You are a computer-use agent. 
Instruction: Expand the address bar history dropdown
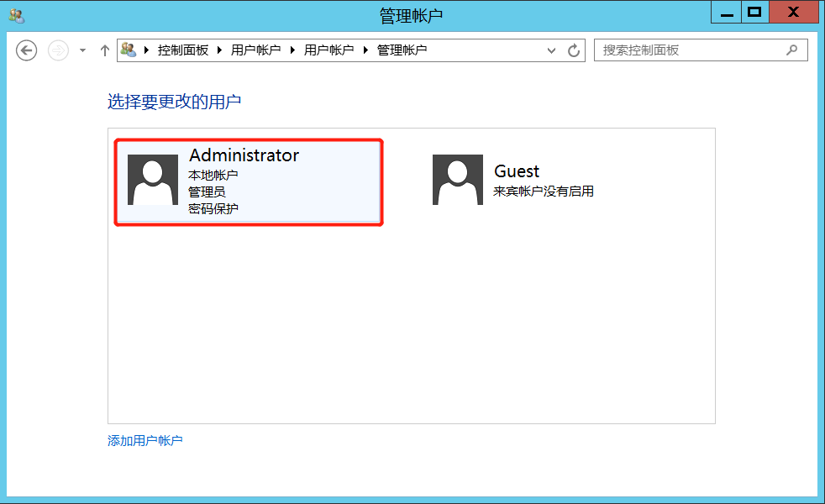click(551, 50)
